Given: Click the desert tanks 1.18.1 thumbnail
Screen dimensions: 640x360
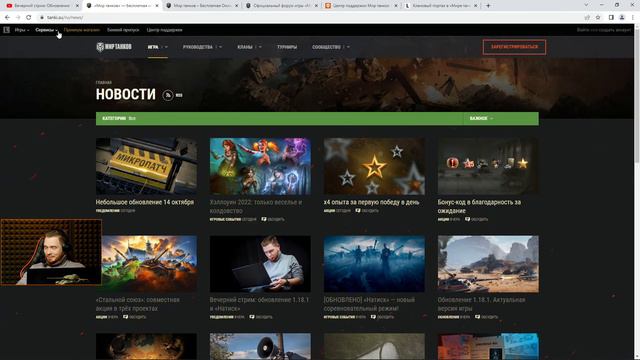Looking at the screenshot, I should pos(488,264).
